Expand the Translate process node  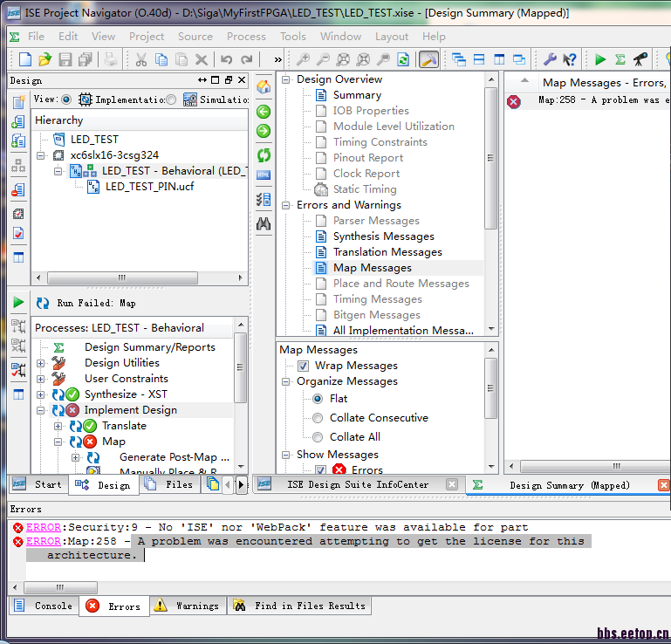coord(58,426)
